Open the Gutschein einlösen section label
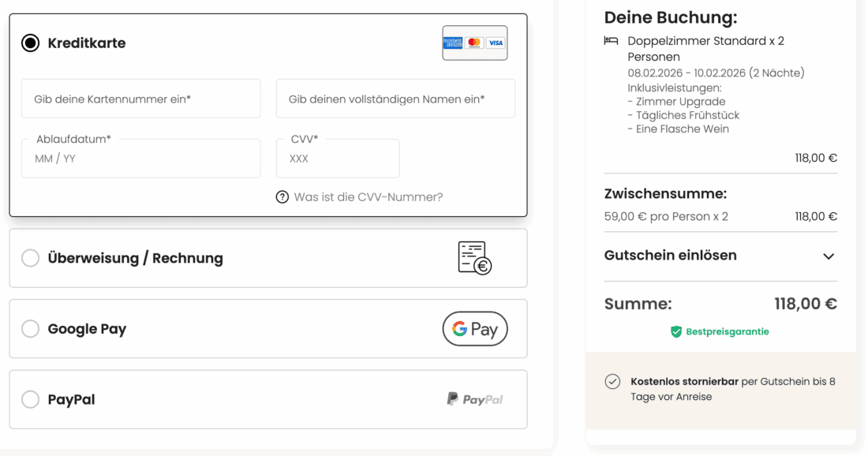Image resolution: width=868 pixels, height=456 pixels. [x=670, y=256]
